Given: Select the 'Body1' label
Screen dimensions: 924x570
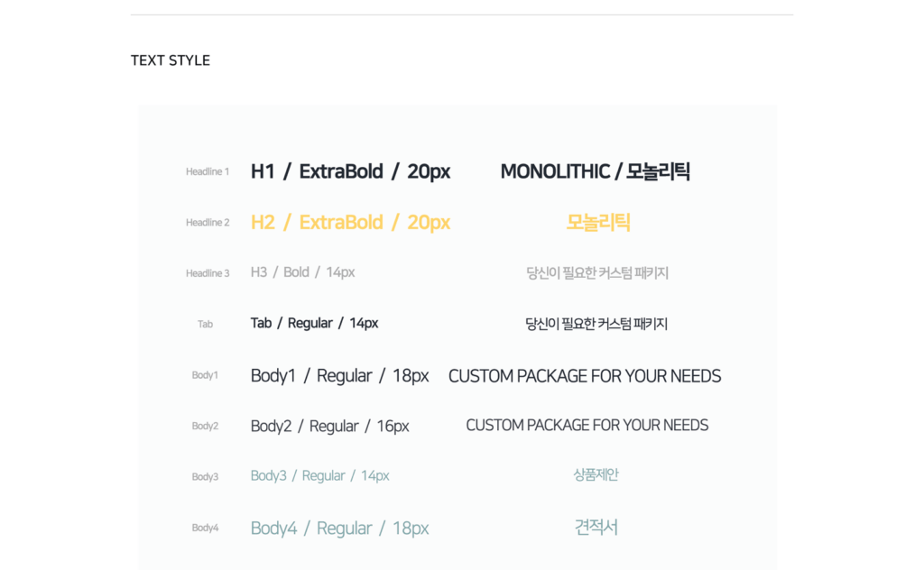Looking at the screenshot, I should 205,375.
